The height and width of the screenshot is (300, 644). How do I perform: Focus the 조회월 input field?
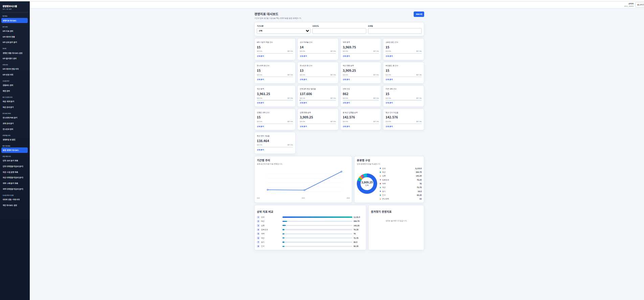pyautogui.click(x=395, y=31)
